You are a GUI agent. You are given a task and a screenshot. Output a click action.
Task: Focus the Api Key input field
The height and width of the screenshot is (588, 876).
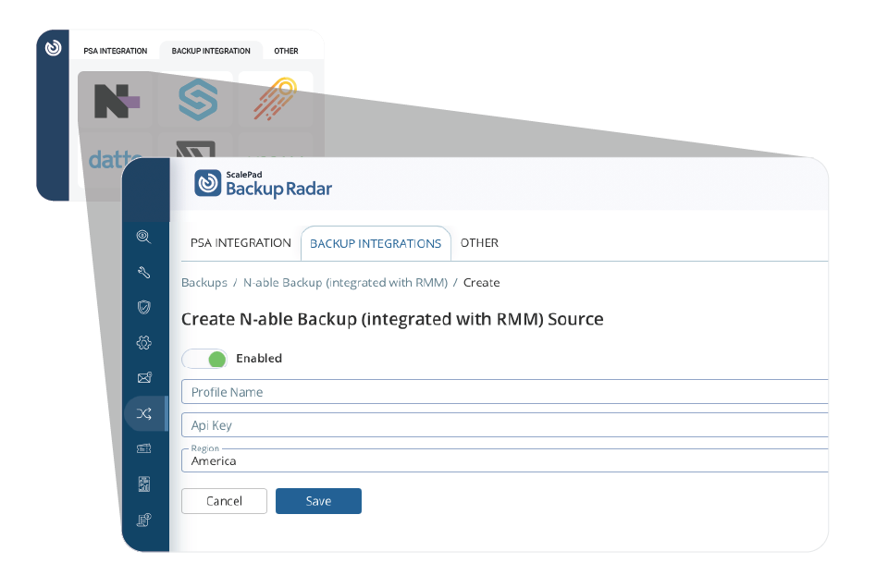coord(504,425)
